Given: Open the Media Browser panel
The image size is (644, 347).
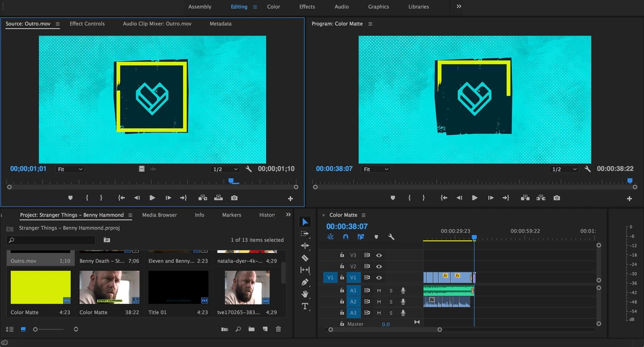Looking at the screenshot, I should (159, 215).
